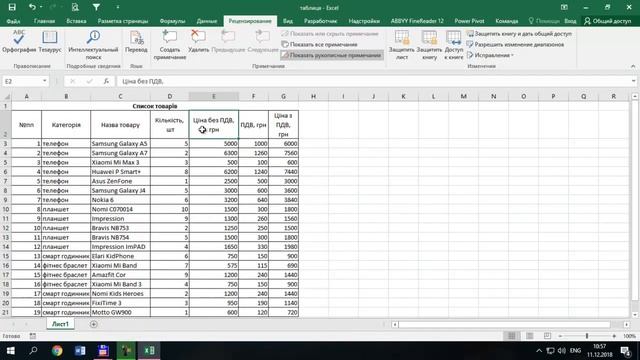Switch to the Формулы tab
This screenshot has width=640, height=360.
172,21
